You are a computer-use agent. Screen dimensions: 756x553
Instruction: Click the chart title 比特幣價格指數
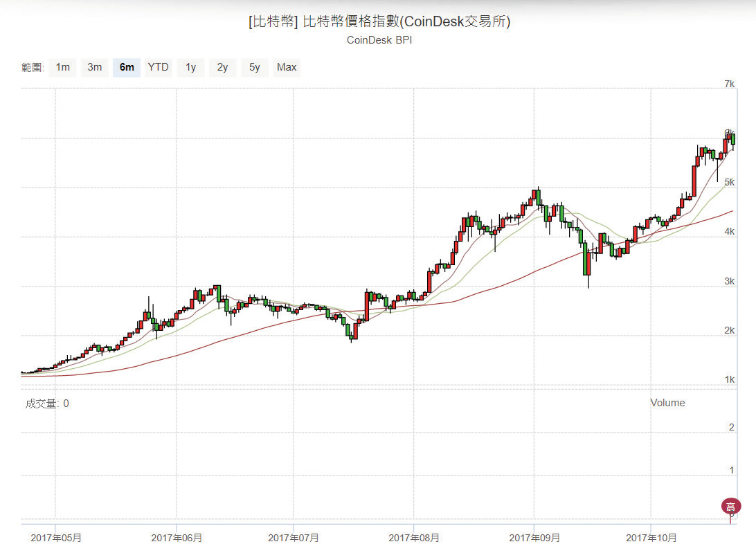click(x=379, y=21)
